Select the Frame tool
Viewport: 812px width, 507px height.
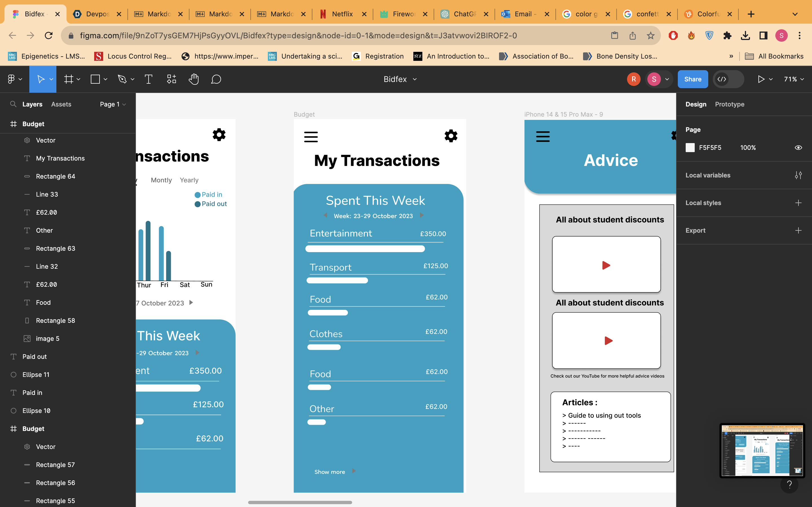tap(69, 79)
